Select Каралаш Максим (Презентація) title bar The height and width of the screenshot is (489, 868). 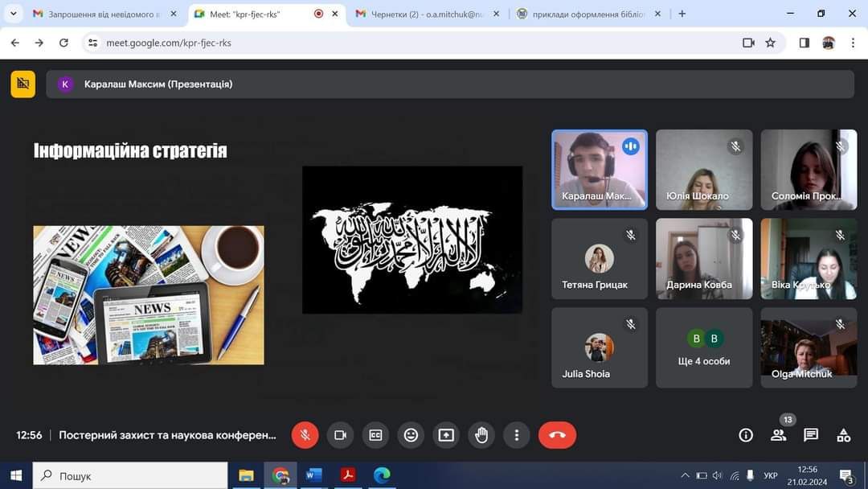(x=450, y=84)
